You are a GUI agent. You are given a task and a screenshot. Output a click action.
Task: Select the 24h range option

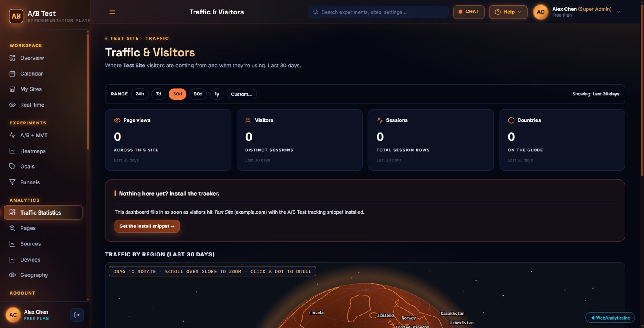(140, 94)
